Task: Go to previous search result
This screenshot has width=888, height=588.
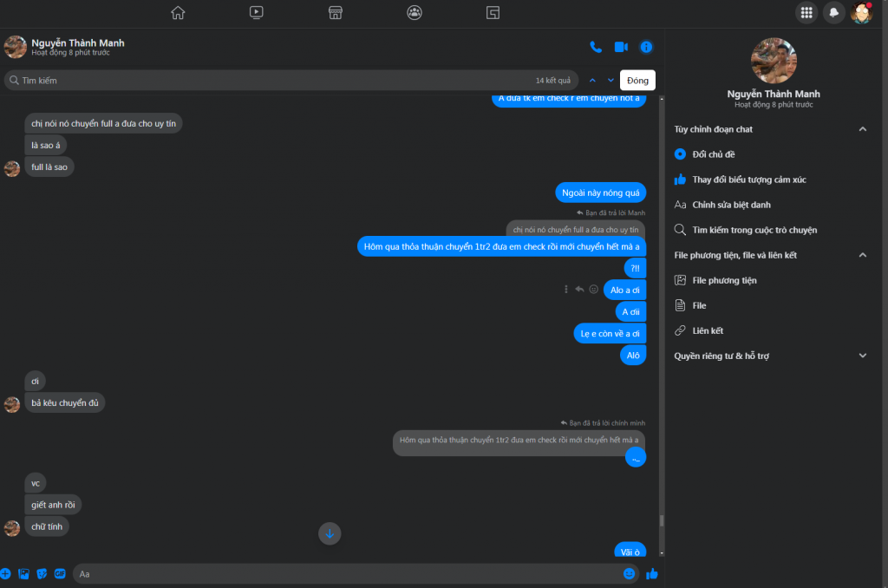Action: [592, 81]
